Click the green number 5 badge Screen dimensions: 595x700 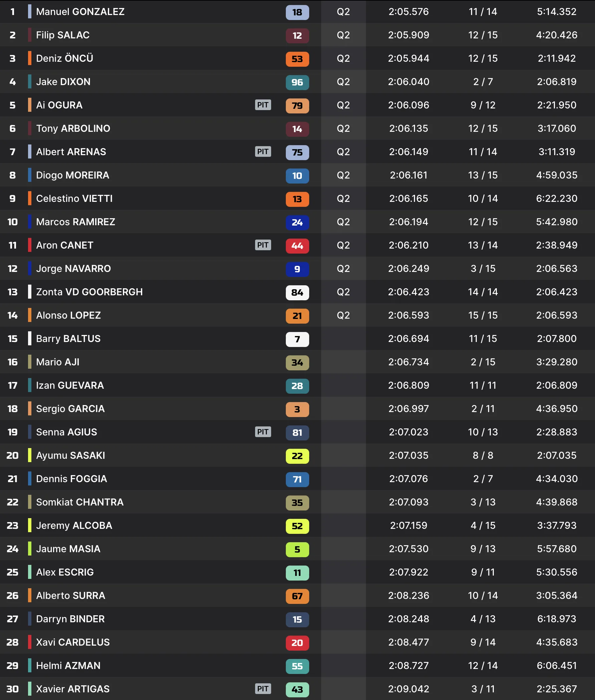(x=297, y=549)
